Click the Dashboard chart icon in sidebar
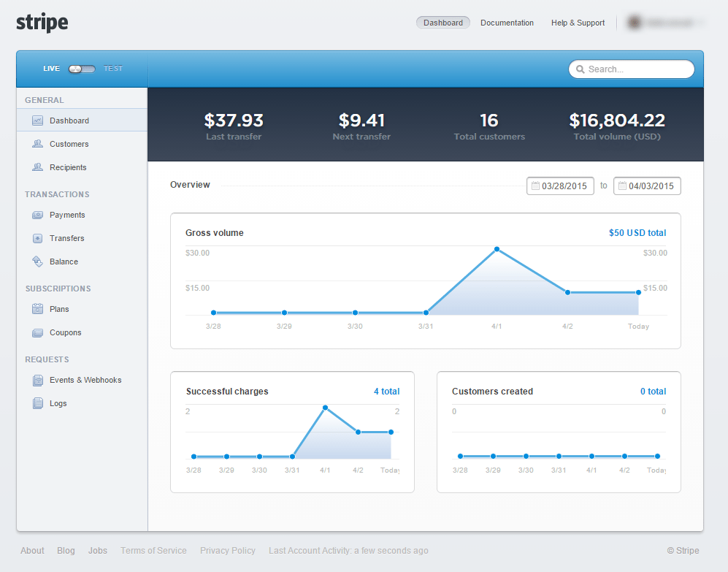This screenshot has height=572, width=728. coord(38,121)
